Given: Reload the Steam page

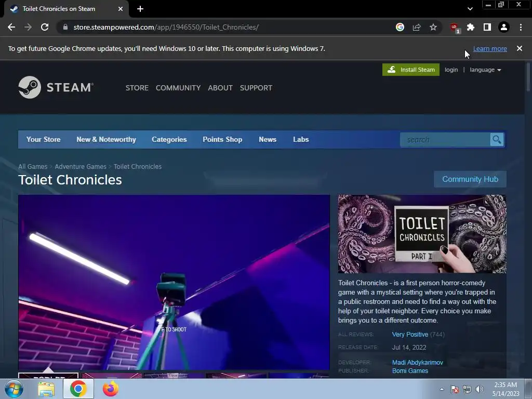Looking at the screenshot, I should (45, 27).
